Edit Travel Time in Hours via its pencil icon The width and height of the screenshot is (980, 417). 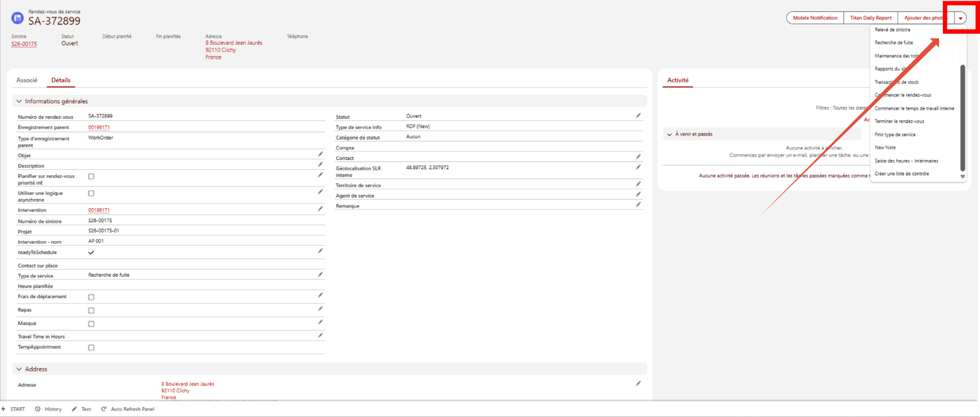click(320, 335)
